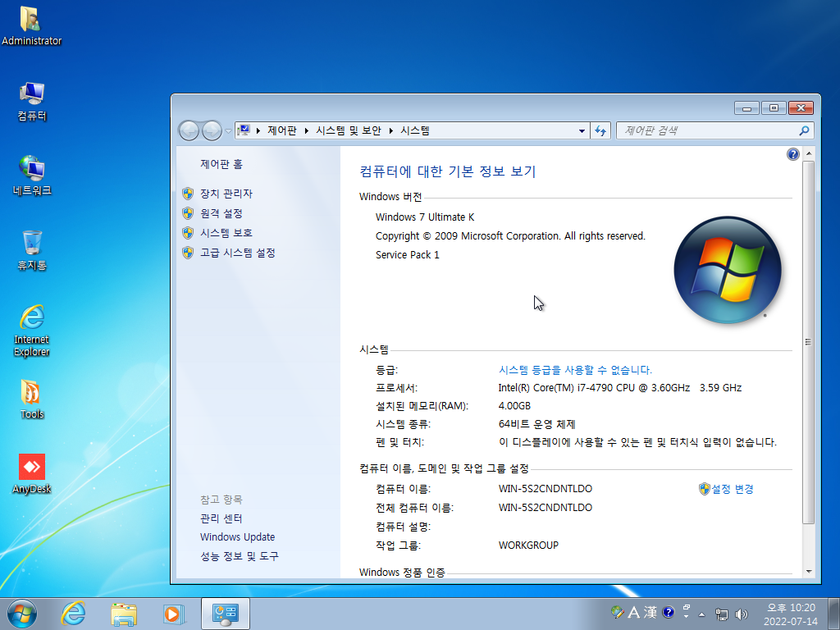Expand the arrow after 시스템 및 보안

click(x=391, y=130)
